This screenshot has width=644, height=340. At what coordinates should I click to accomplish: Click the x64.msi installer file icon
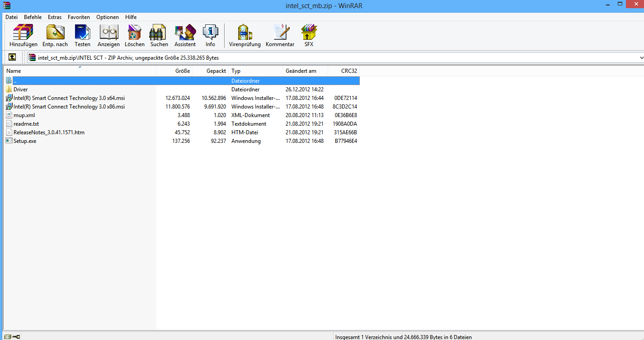click(x=9, y=98)
